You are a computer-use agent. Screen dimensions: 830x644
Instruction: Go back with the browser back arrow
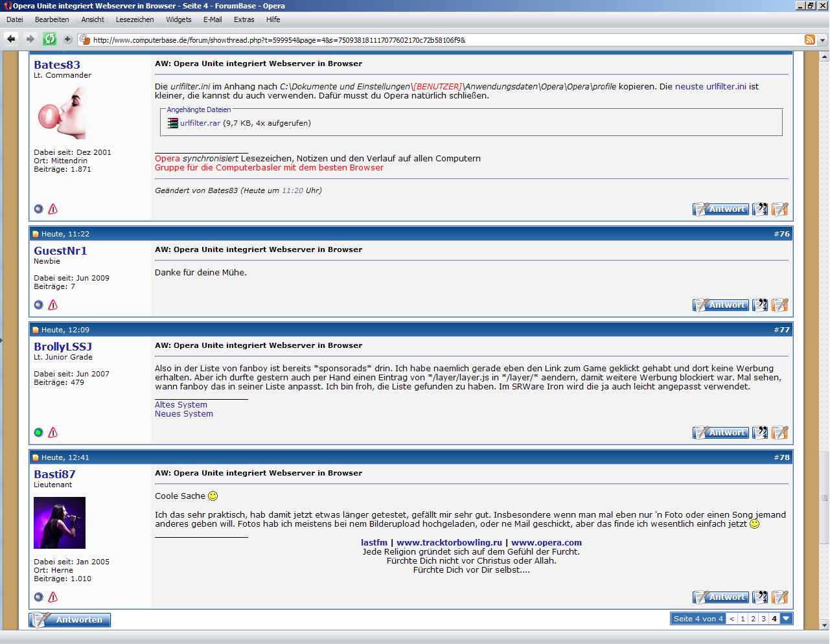pyautogui.click(x=11, y=40)
